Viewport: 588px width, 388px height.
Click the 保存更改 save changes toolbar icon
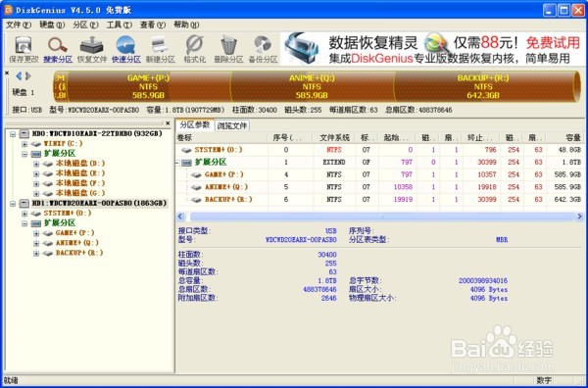(24, 49)
